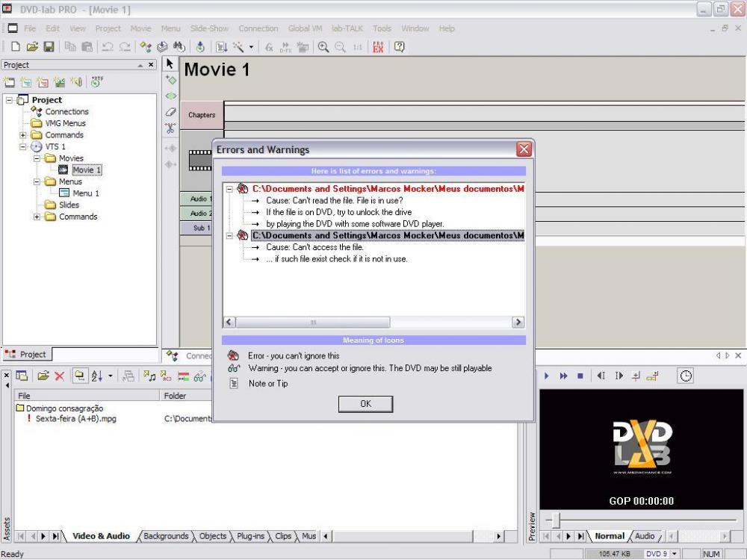The image size is (747, 560).
Task: Click the red X delete asset icon
Action: click(x=60, y=376)
